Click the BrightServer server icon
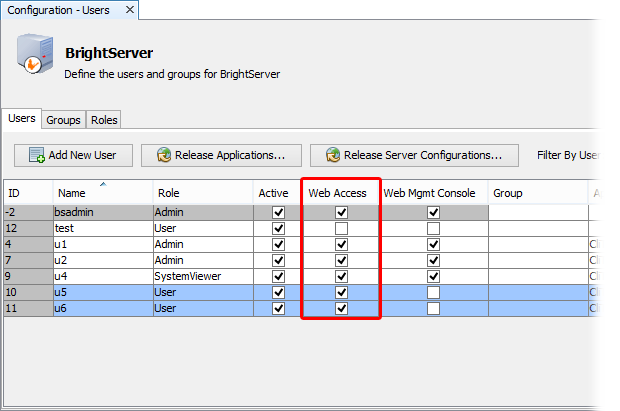The image size is (620, 411). pyautogui.click(x=32, y=57)
